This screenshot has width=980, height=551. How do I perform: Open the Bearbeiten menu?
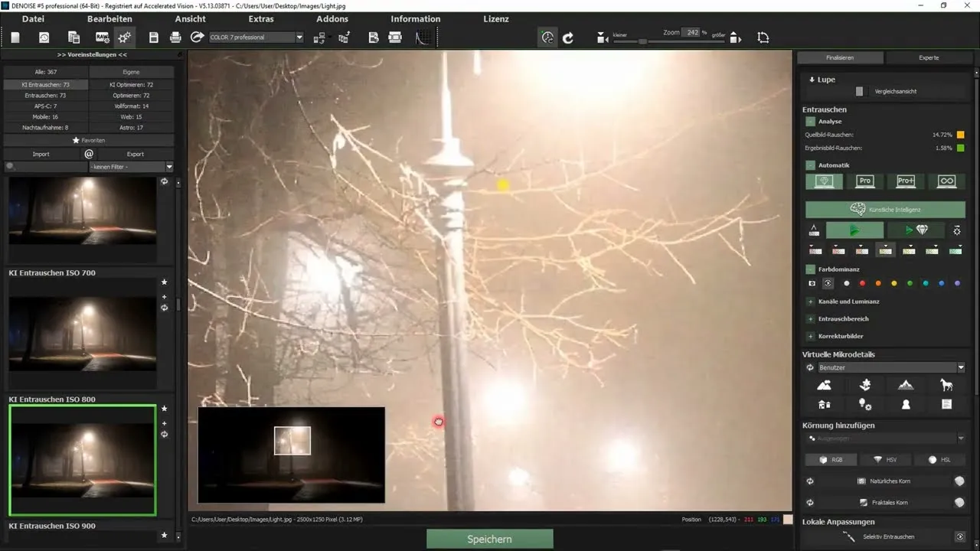point(109,18)
